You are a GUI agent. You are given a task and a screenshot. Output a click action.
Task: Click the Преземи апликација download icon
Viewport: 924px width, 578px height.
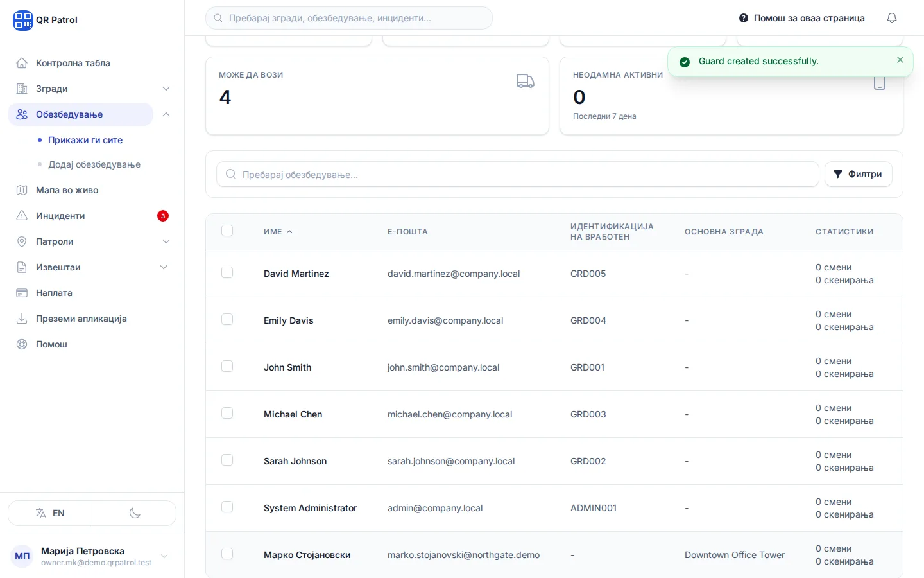pyautogui.click(x=22, y=319)
